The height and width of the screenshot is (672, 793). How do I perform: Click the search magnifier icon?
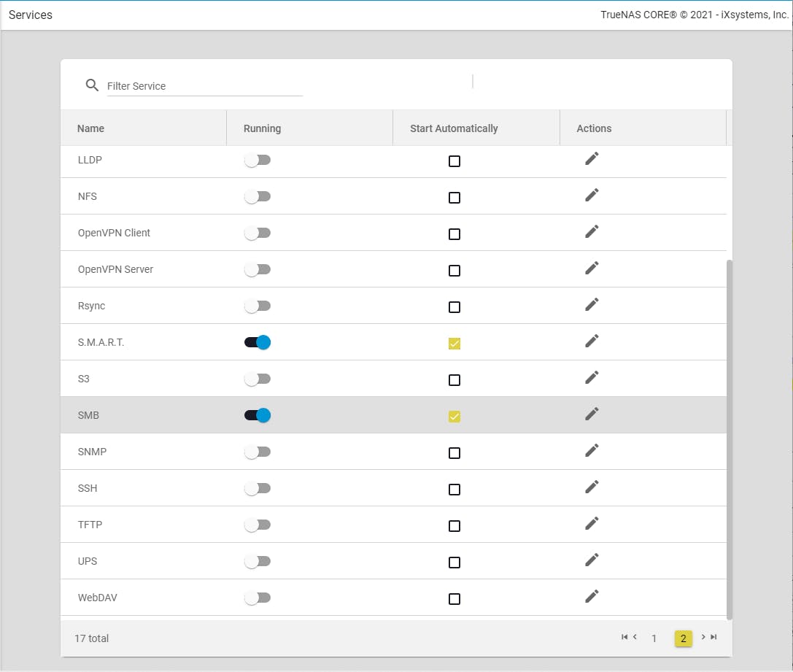point(92,85)
